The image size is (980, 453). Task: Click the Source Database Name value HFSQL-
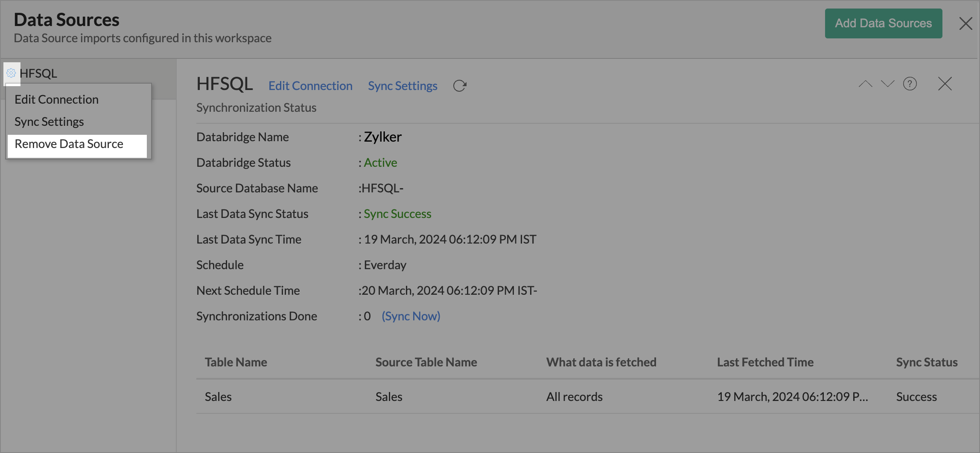coord(382,188)
